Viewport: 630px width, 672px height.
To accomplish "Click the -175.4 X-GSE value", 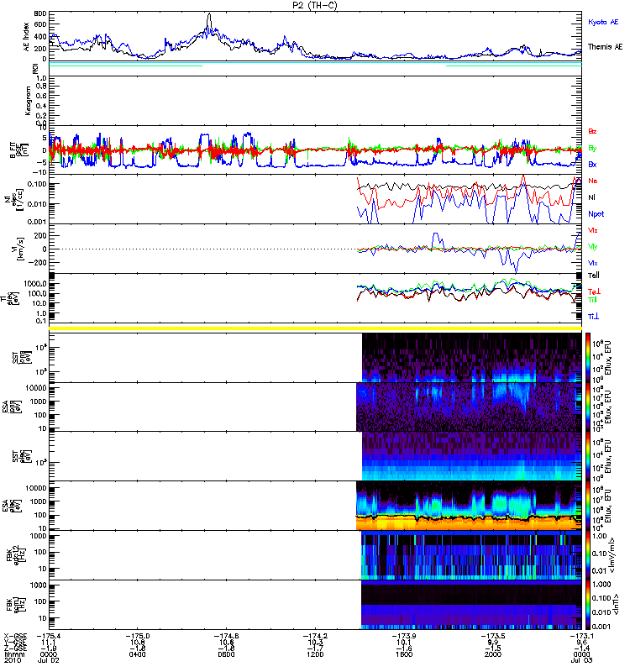I will pyautogui.click(x=48, y=637).
